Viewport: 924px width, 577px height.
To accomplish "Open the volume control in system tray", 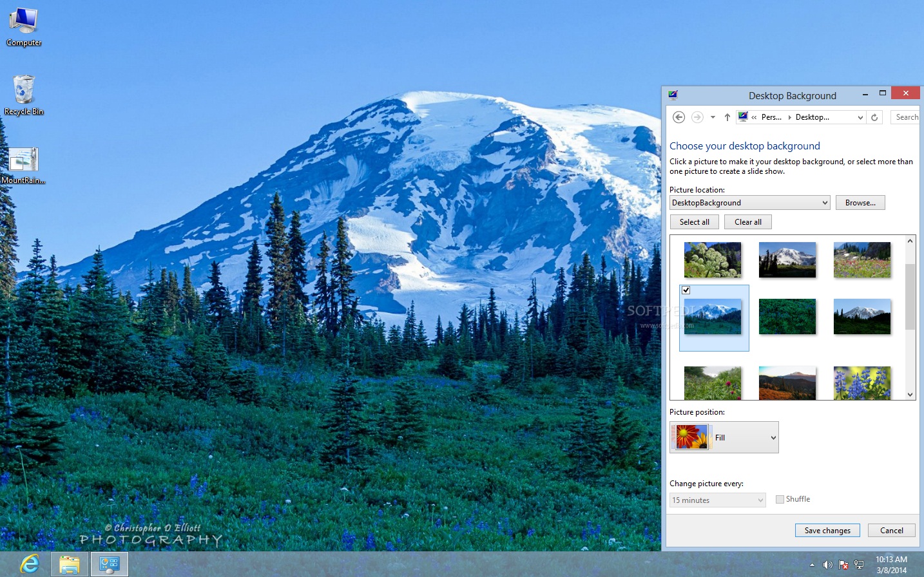I will click(828, 565).
